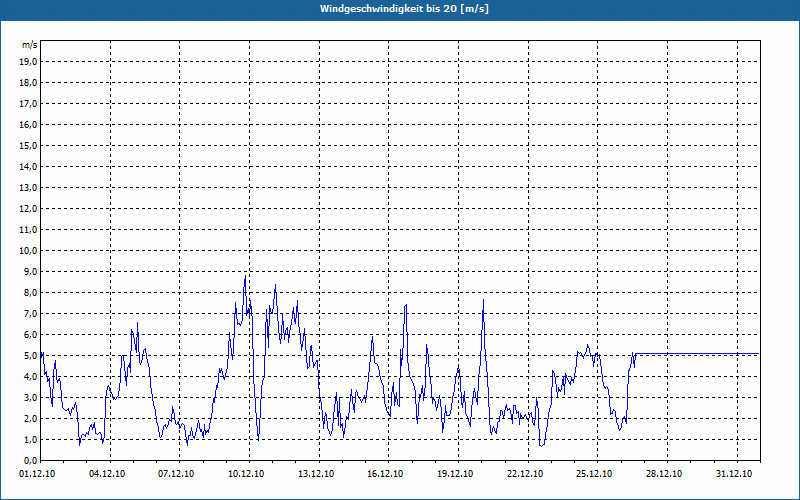
Task: Click the flat line segment after 28.12.10
Action: tap(713, 353)
